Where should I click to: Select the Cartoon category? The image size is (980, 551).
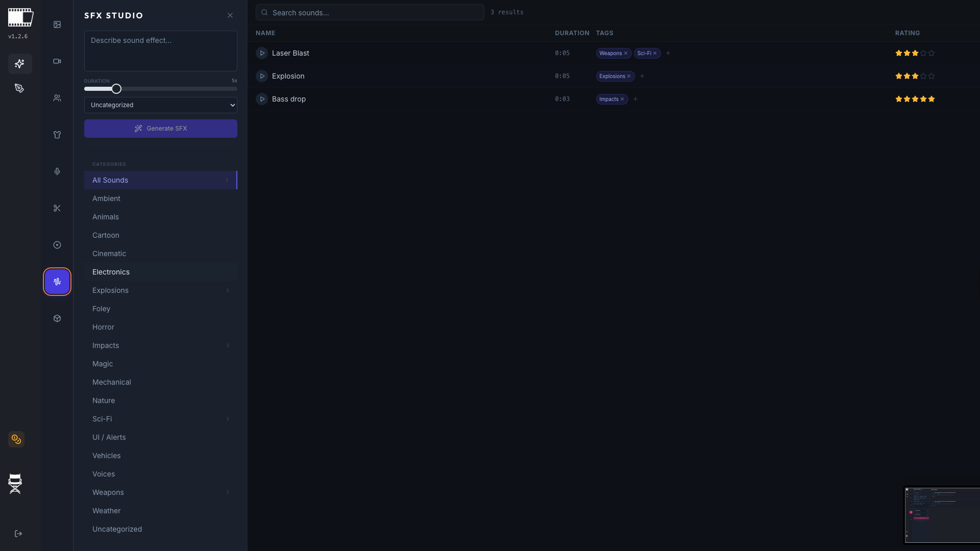(x=161, y=235)
